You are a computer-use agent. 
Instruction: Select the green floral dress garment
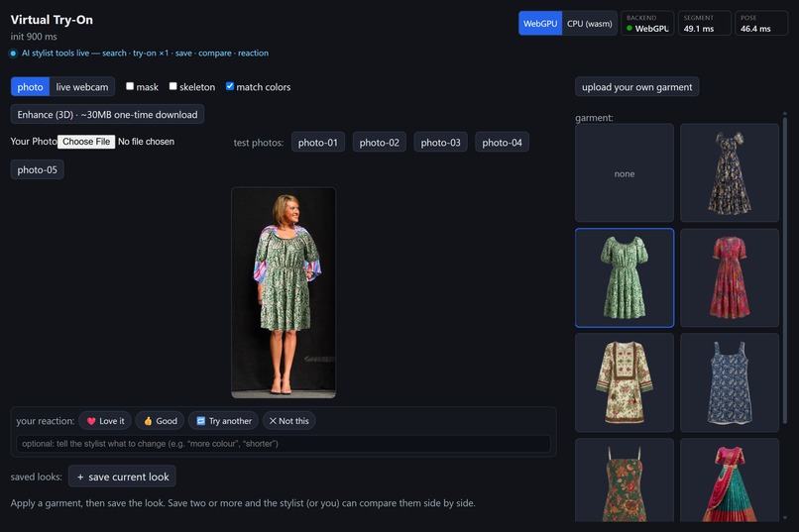[625, 277]
